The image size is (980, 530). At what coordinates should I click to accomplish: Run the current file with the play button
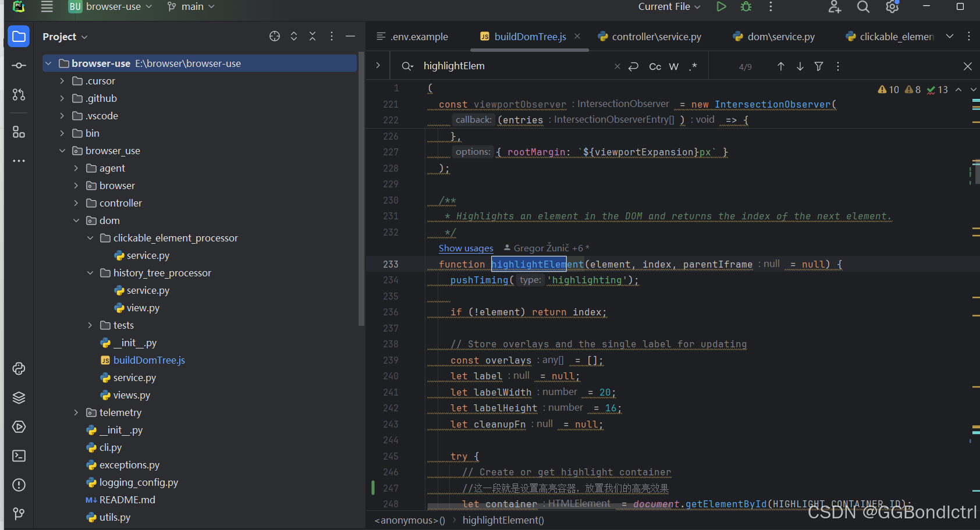pos(721,7)
